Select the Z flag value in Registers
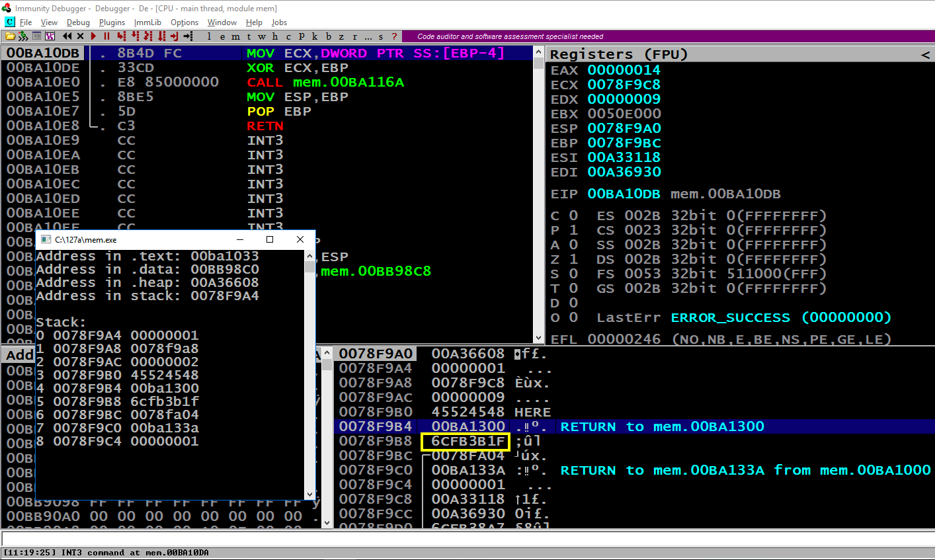 click(x=573, y=259)
